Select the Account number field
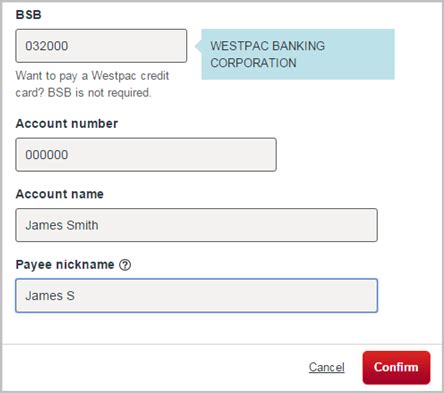 click(x=146, y=155)
